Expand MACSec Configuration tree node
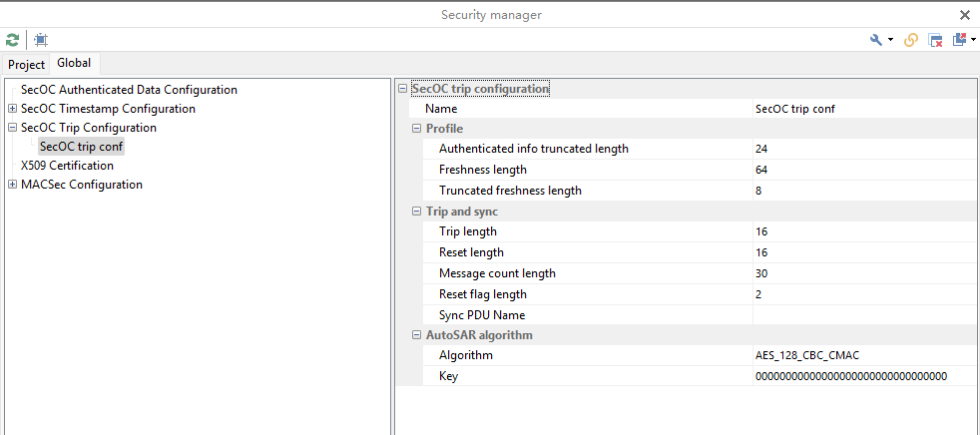This screenshot has height=435, width=980. 12,185
